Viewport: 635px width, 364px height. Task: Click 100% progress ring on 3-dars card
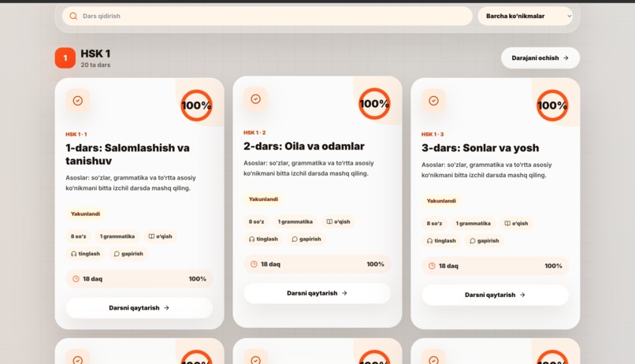coord(552,106)
